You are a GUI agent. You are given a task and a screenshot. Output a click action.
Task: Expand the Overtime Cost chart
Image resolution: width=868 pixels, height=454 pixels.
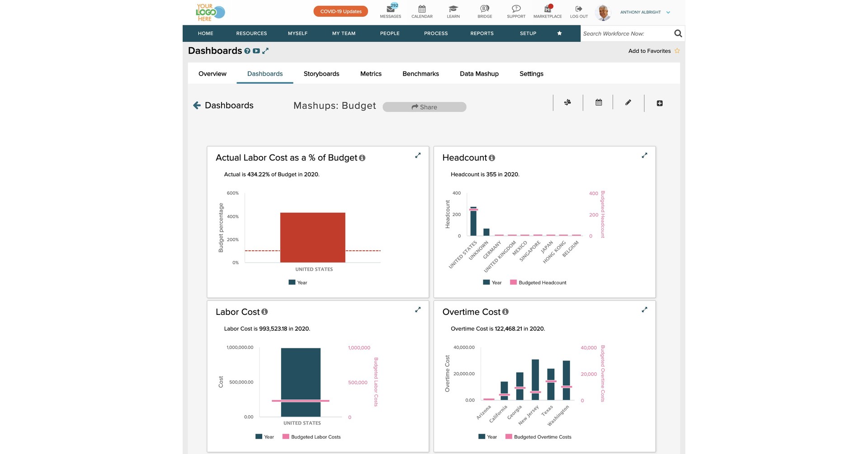pos(644,310)
